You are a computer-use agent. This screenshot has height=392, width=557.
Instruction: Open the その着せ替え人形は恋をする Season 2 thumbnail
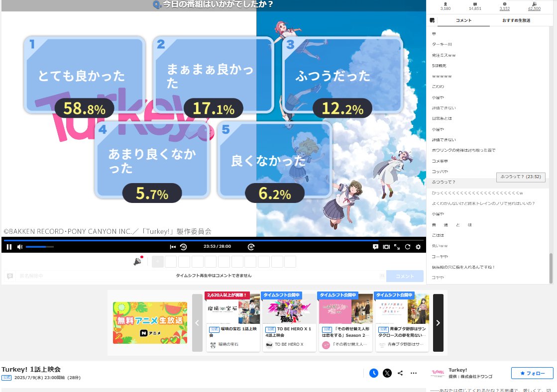pos(345,308)
